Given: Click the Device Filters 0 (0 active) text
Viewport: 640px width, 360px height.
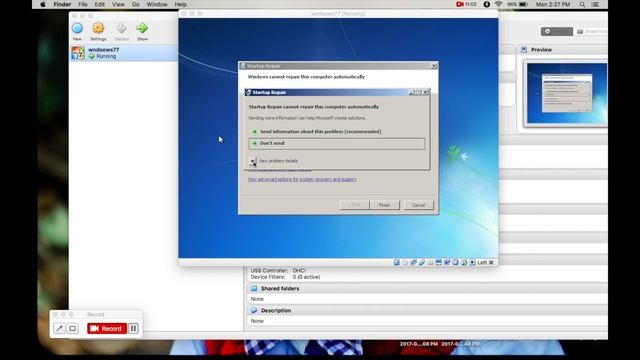Looking at the screenshot, I should (x=285, y=277).
